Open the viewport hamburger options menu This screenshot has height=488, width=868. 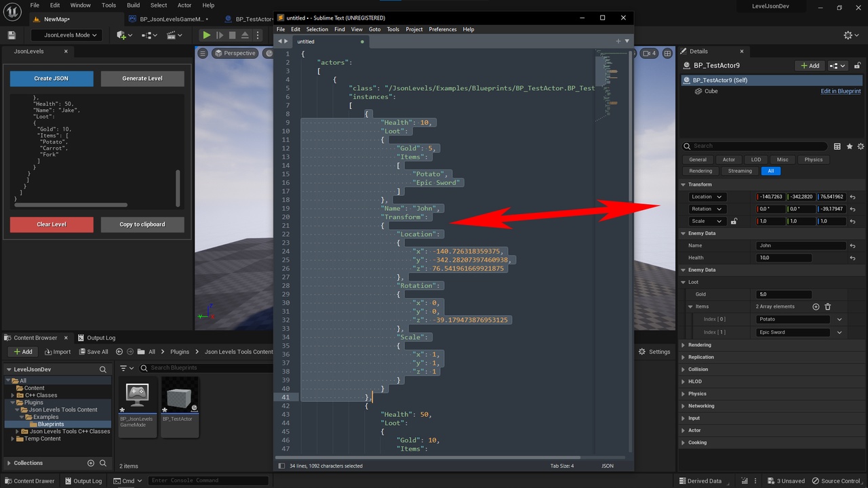tap(203, 54)
